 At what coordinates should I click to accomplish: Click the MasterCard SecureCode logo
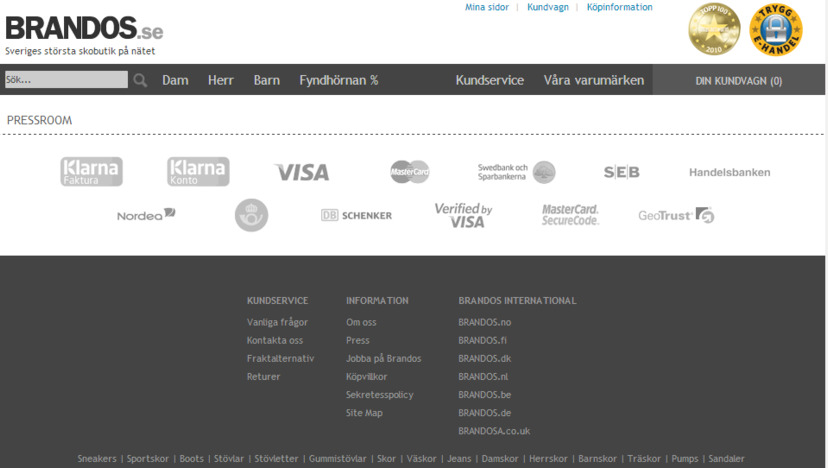[570, 215]
